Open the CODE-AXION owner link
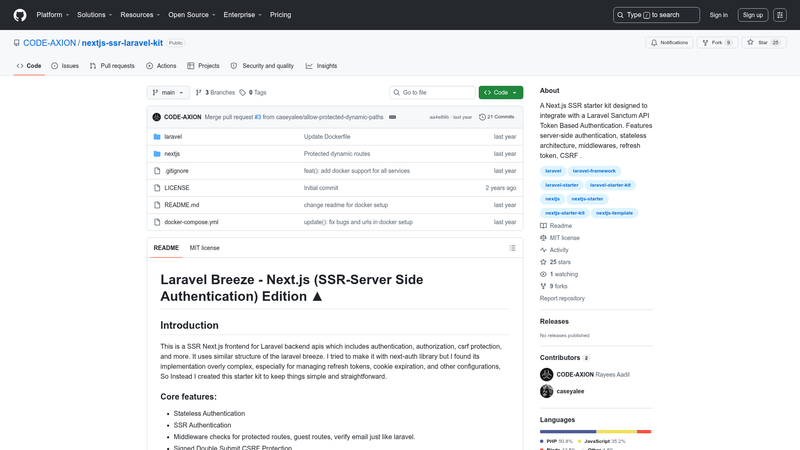800x450 pixels. click(49, 43)
